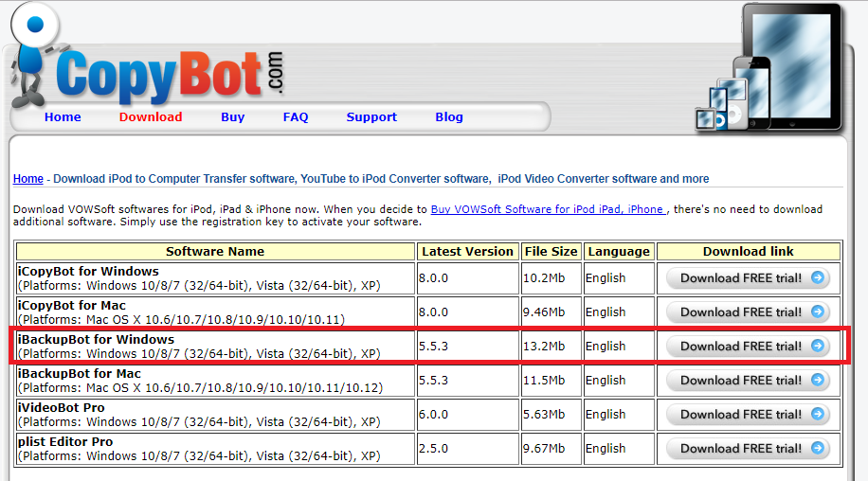Open the Buy navigation tab

click(232, 117)
